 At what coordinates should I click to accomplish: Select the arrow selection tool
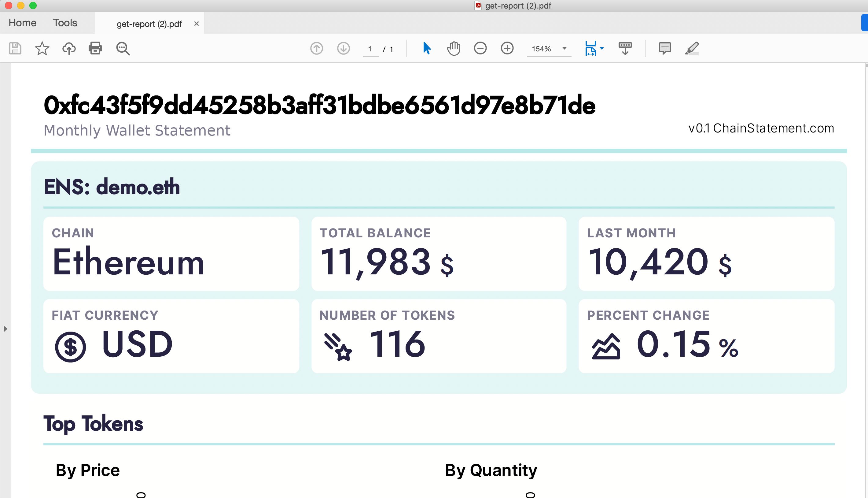[426, 48]
